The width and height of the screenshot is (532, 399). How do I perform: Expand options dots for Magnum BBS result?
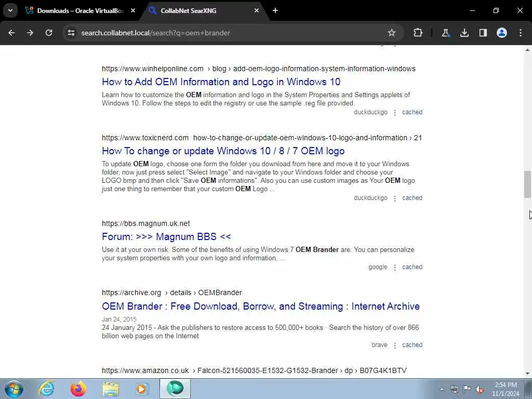(x=395, y=268)
